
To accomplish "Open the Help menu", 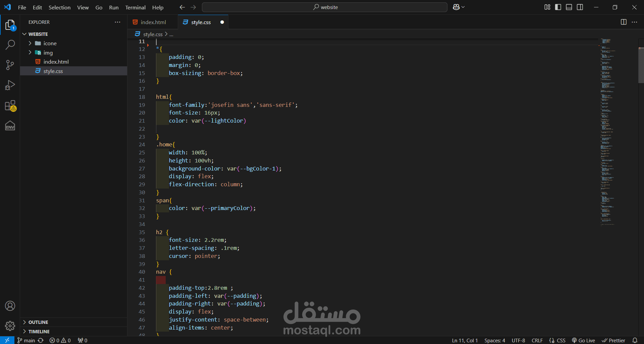I will 158,7.
